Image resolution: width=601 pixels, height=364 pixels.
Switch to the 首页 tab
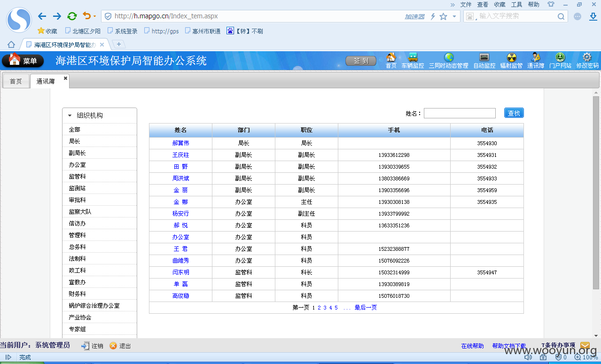16,81
